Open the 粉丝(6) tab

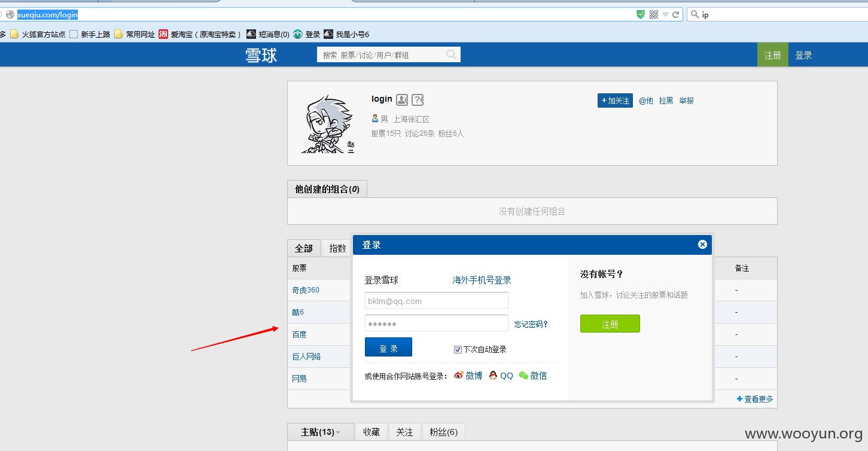[x=443, y=432]
